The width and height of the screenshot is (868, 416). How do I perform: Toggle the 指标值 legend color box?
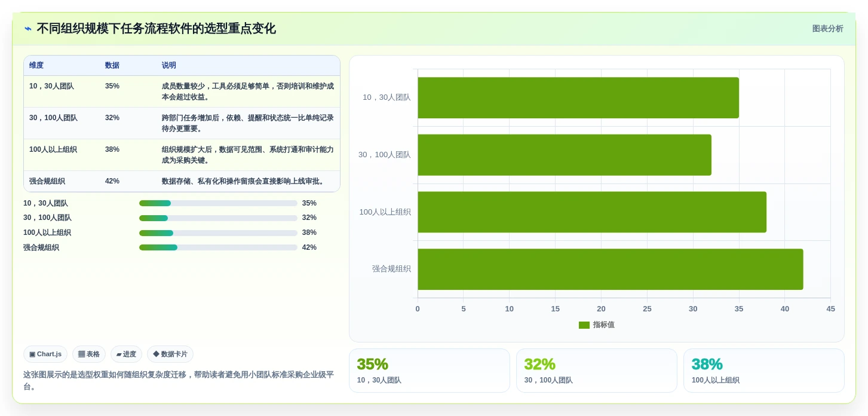584,325
